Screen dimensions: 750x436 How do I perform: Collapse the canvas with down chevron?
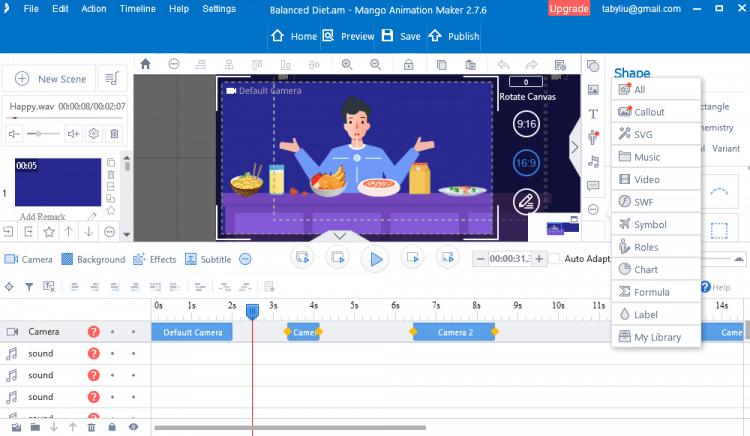coord(339,236)
